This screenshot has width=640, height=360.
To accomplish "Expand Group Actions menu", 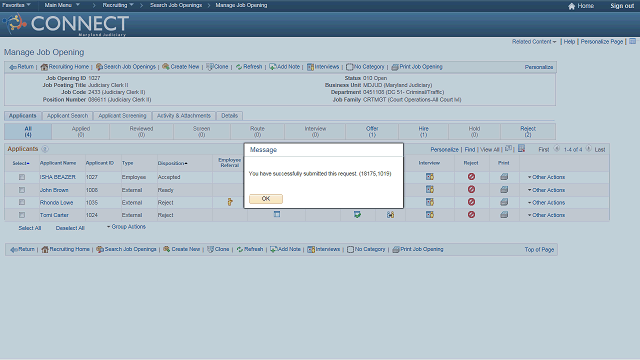I will pyautogui.click(x=127, y=227).
